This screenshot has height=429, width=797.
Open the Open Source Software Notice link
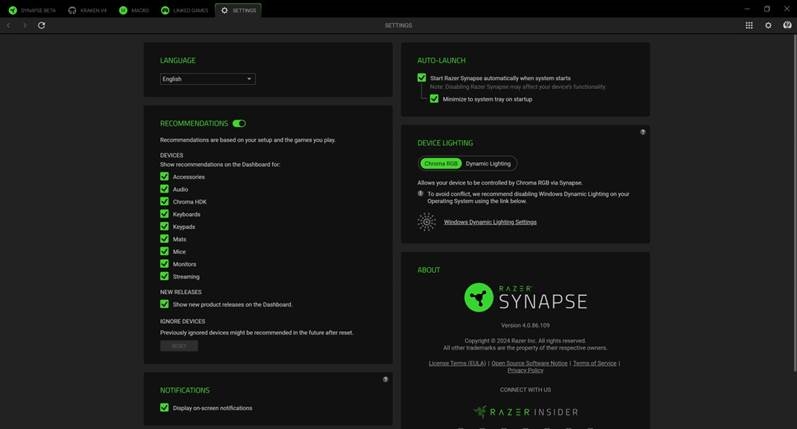[x=529, y=363]
